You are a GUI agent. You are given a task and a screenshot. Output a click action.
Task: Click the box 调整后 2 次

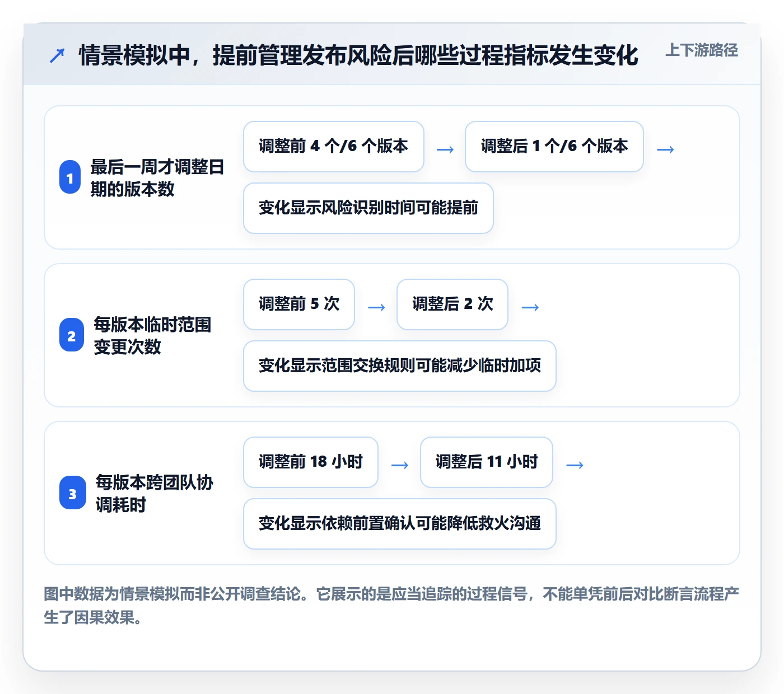coord(452,304)
